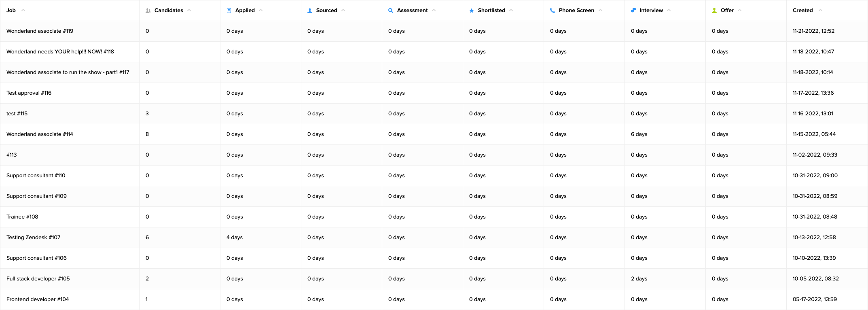
Task: Click the Assessment magnifier icon
Action: click(x=391, y=11)
